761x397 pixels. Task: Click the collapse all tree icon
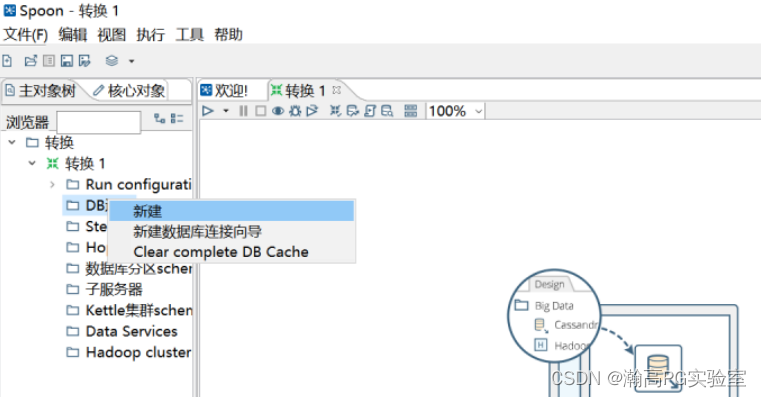pos(177,118)
